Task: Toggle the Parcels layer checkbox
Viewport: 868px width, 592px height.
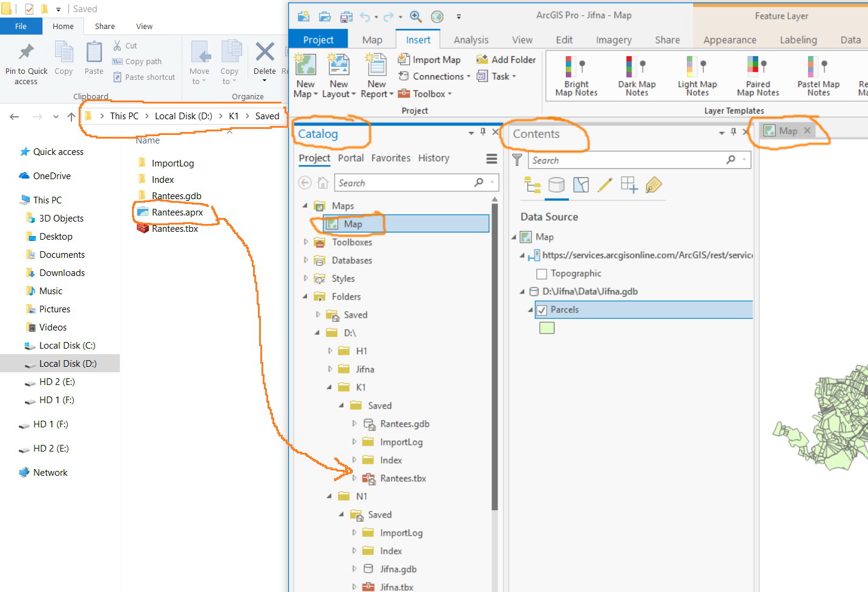Action: pyautogui.click(x=542, y=310)
